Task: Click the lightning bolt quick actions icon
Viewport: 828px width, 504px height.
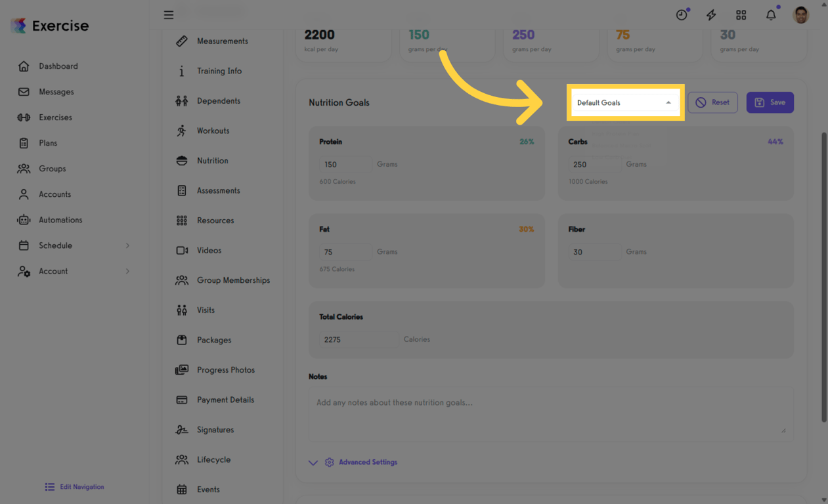Action: coord(711,14)
